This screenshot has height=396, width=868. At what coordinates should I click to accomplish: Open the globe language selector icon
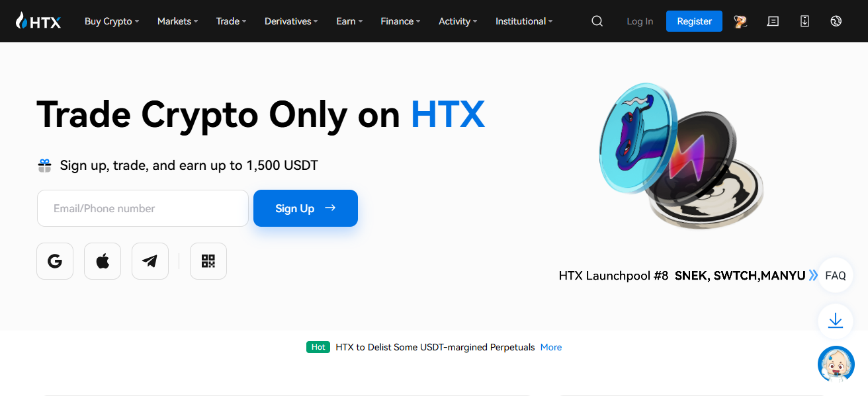[836, 21]
